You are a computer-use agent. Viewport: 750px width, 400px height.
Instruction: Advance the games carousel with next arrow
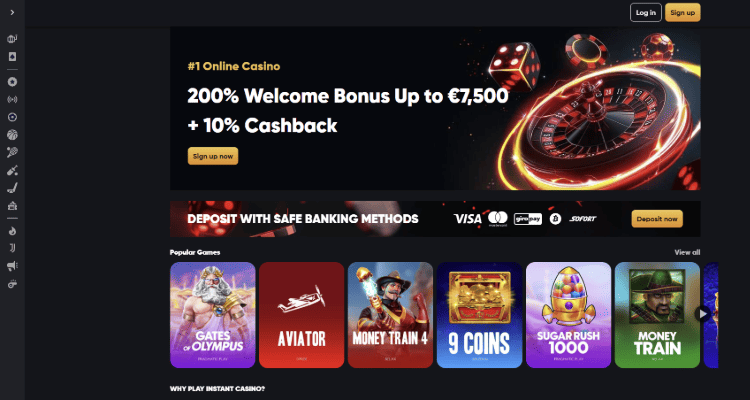point(703,314)
